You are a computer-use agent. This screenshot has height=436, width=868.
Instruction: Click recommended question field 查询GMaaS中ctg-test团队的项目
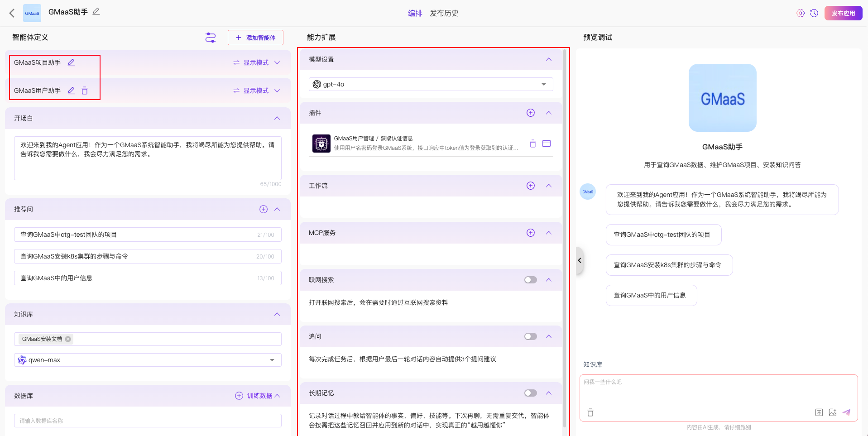148,235
